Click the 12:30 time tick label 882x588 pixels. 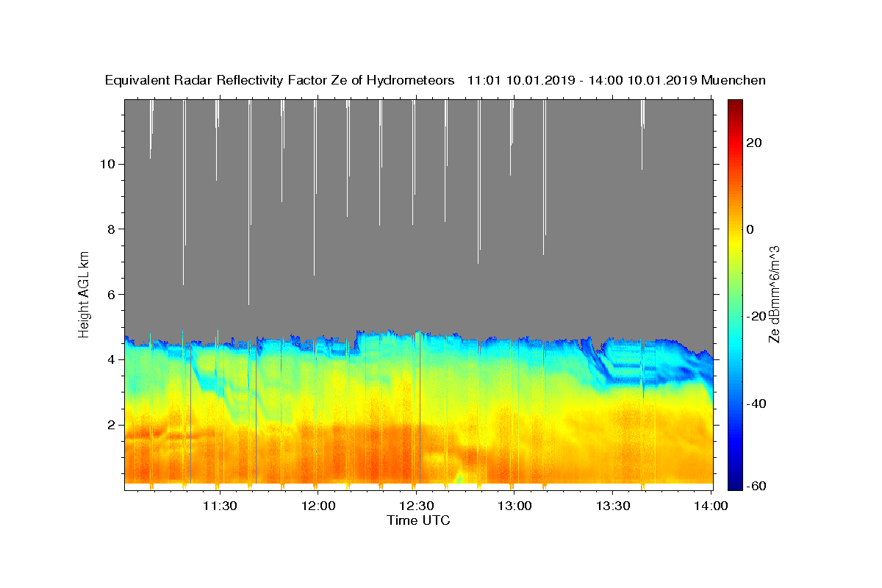[x=417, y=506]
